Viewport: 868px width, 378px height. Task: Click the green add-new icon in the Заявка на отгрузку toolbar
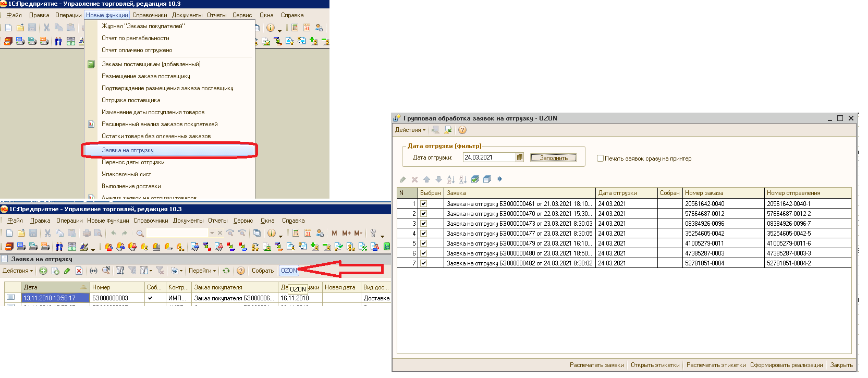(x=43, y=271)
